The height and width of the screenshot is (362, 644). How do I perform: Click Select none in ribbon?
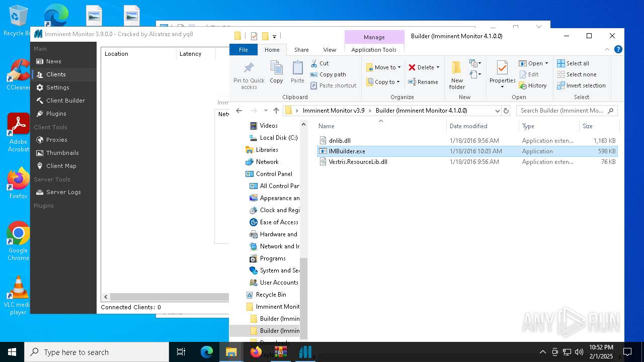[x=577, y=74]
